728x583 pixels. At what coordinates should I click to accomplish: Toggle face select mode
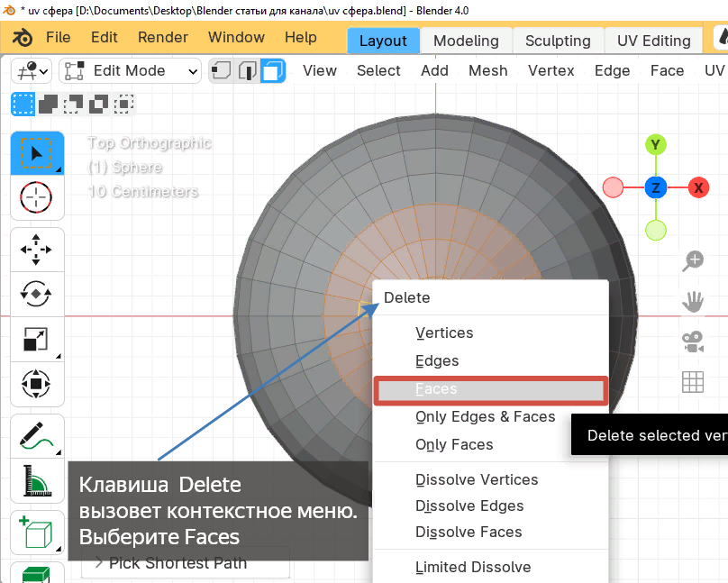pyautogui.click(x=272, y=71)
